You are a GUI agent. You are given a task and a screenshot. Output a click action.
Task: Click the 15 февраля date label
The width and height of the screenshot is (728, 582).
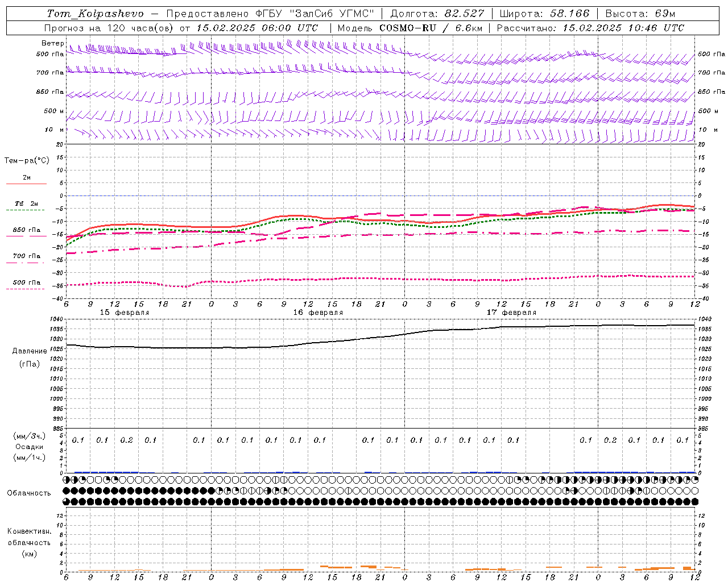(x=125, y=313)
